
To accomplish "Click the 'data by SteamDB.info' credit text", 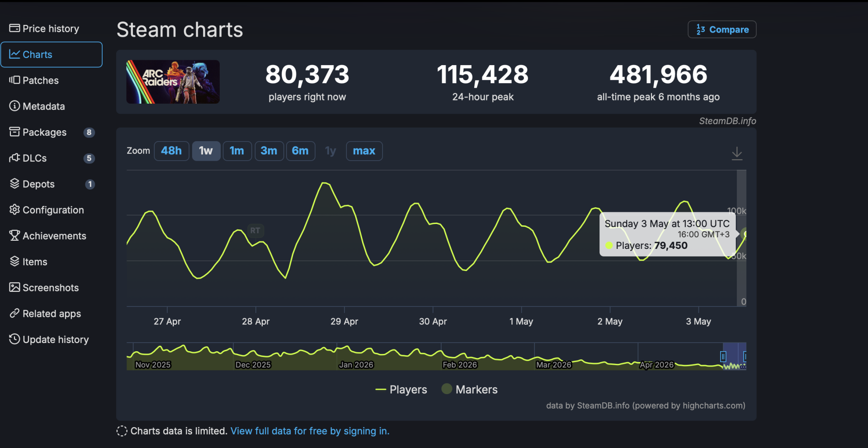I will tap(646, 405).
